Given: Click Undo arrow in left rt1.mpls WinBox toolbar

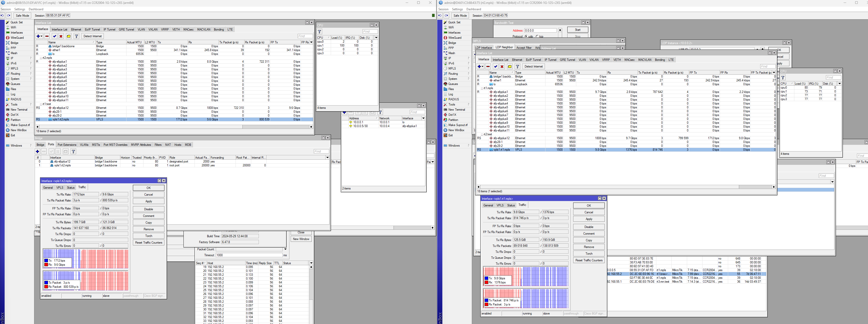Looking at the screenshot, I should pos(2,15).
